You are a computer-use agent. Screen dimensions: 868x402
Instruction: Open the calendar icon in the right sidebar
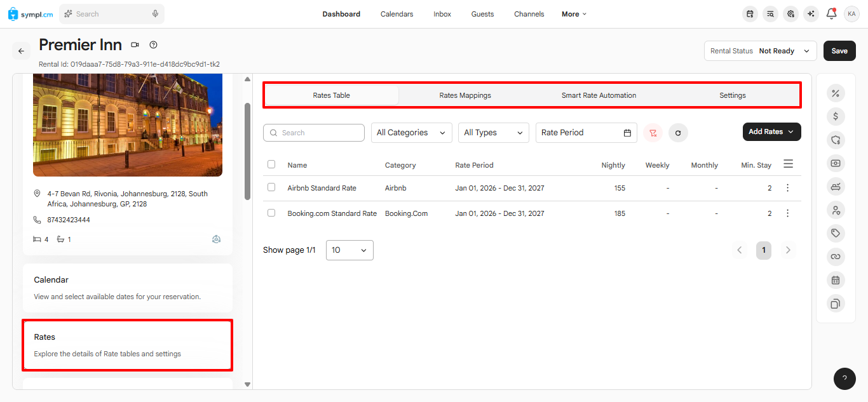(x=836, y=280)
